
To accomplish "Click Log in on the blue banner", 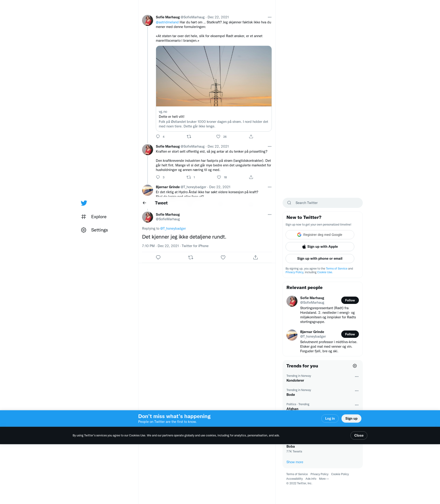I will (x=330, y=419).
